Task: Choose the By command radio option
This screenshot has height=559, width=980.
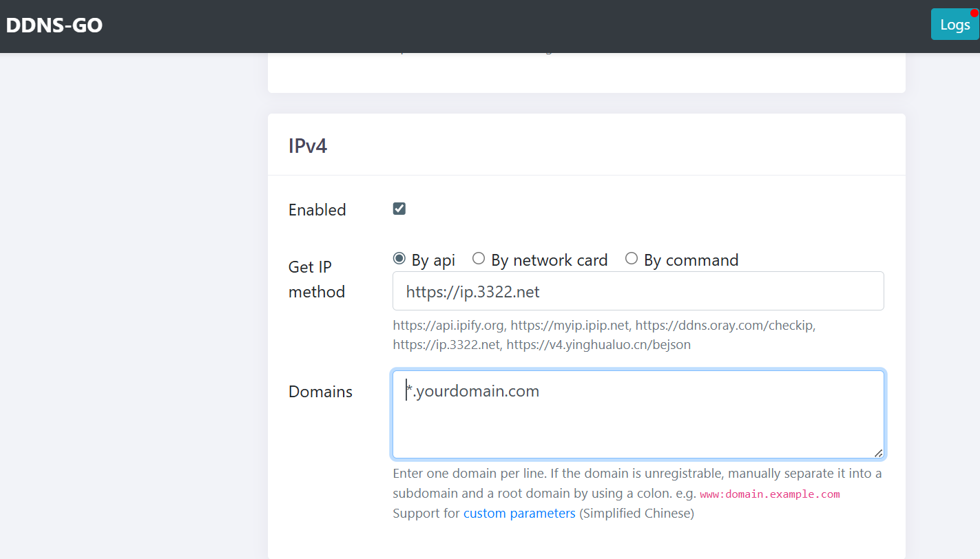Action: click(x=632, y=259)
